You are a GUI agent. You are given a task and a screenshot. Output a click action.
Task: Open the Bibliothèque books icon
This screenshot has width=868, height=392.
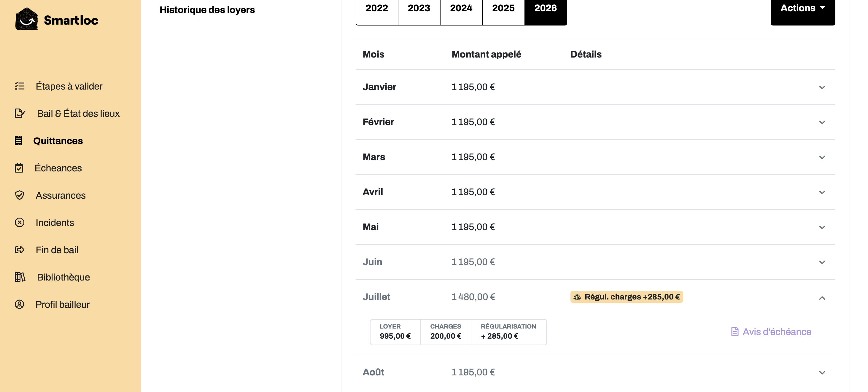(20, 277)
